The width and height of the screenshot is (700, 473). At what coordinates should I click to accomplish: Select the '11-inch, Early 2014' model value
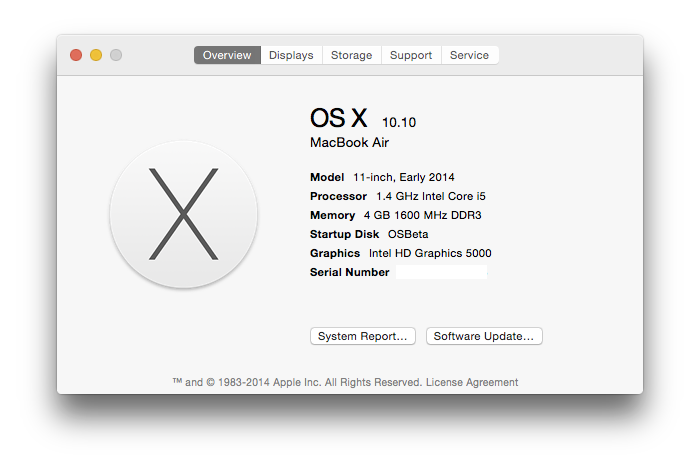pos(404,177)
